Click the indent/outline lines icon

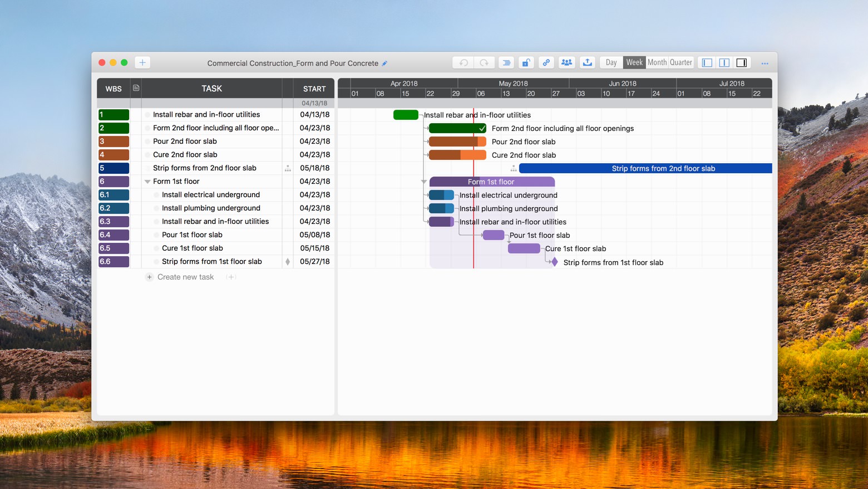(506, 63)
